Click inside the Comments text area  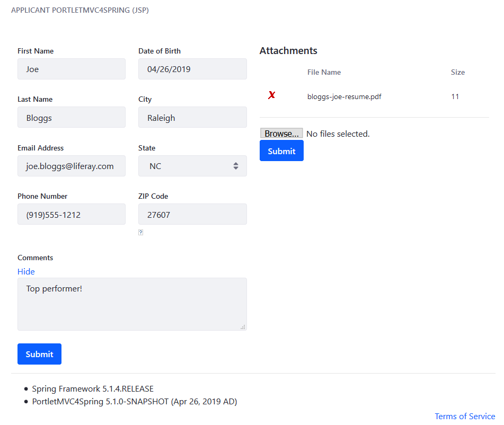(x=132, y=304)
